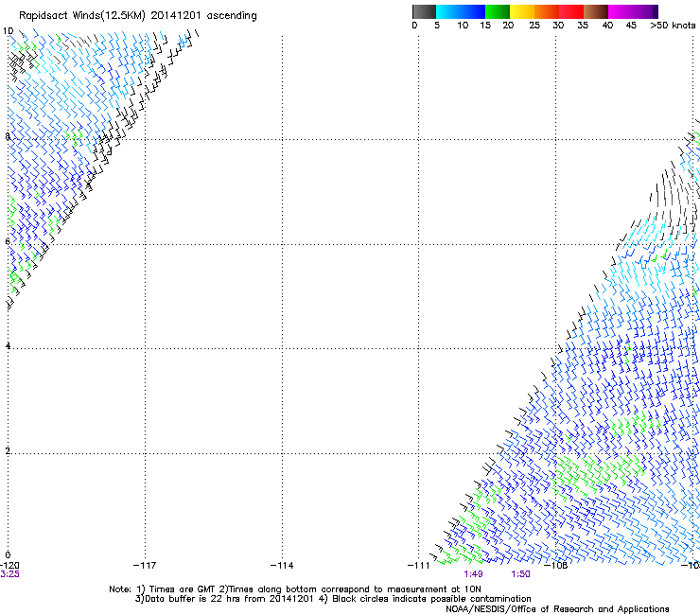
Task: Click the longitude label '-114'
Action: tap(282, 566)
